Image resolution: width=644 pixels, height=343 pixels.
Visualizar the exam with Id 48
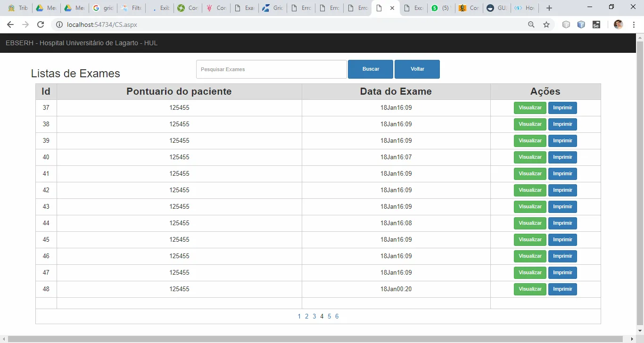tap(530, 289)
